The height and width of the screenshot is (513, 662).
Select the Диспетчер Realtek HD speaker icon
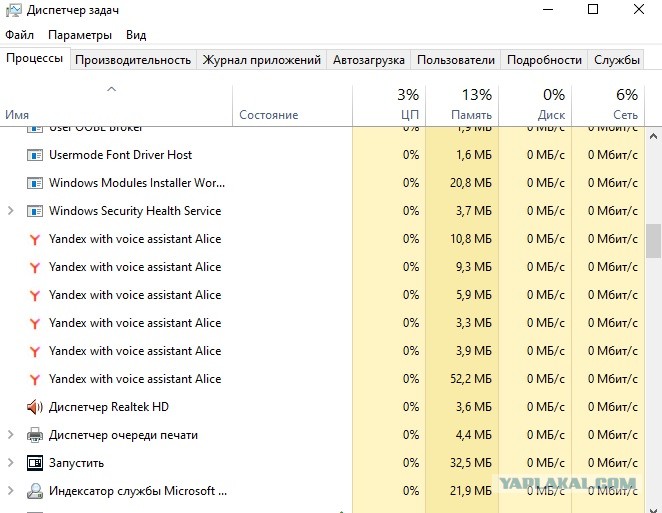pos(35,407)
